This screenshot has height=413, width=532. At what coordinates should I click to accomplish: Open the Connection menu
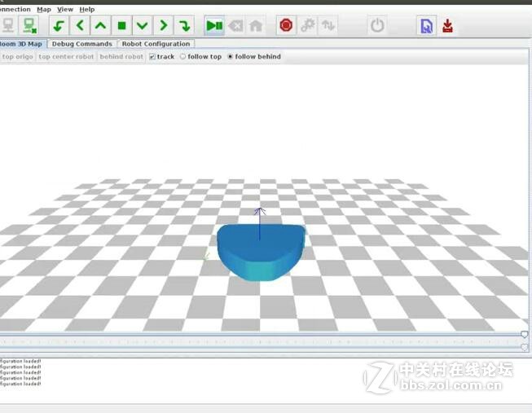pos(15,10)
